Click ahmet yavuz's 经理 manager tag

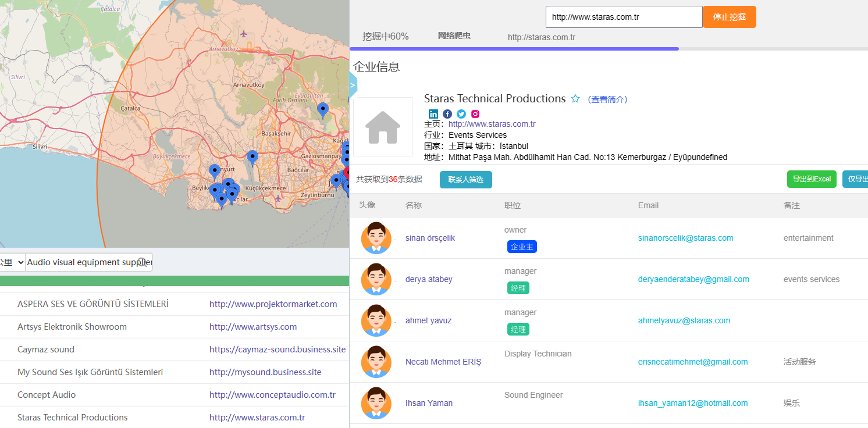[518, 329]
